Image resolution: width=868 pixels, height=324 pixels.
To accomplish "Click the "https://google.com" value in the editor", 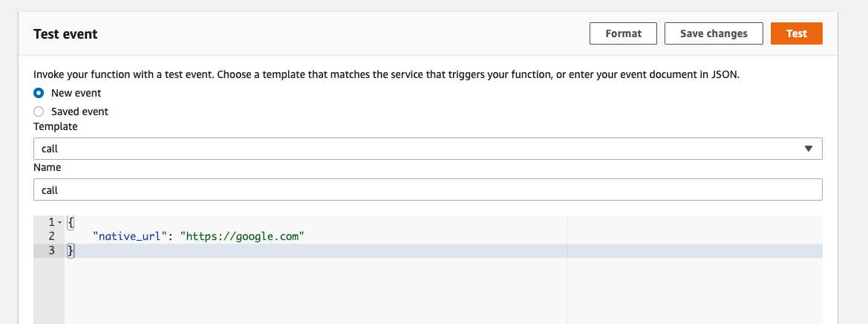I will [243, 236].
